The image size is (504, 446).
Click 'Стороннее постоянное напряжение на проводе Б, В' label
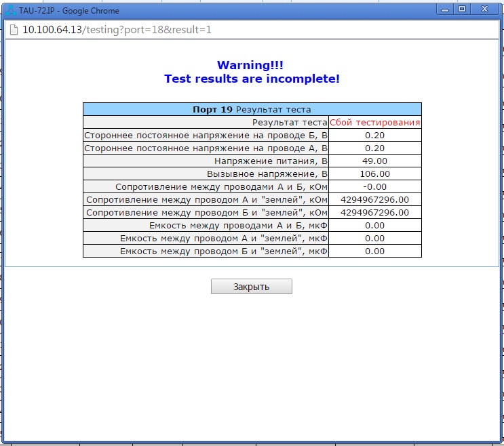click(x=206, y=135)
